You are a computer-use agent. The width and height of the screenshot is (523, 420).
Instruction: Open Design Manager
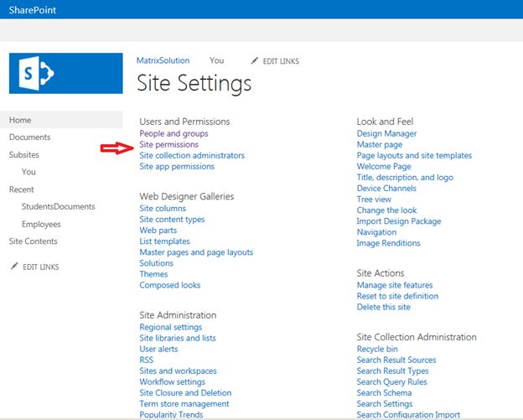(x=386, y=133)
